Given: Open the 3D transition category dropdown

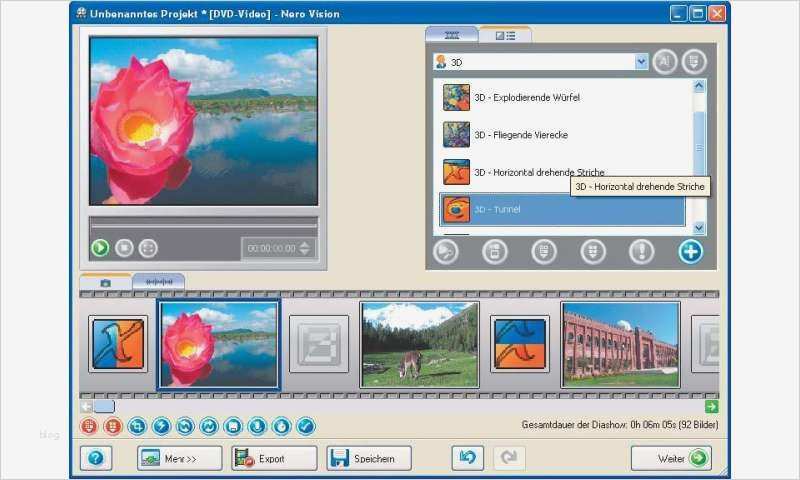Looking at the screenshot, I should (x=641, y=62).
